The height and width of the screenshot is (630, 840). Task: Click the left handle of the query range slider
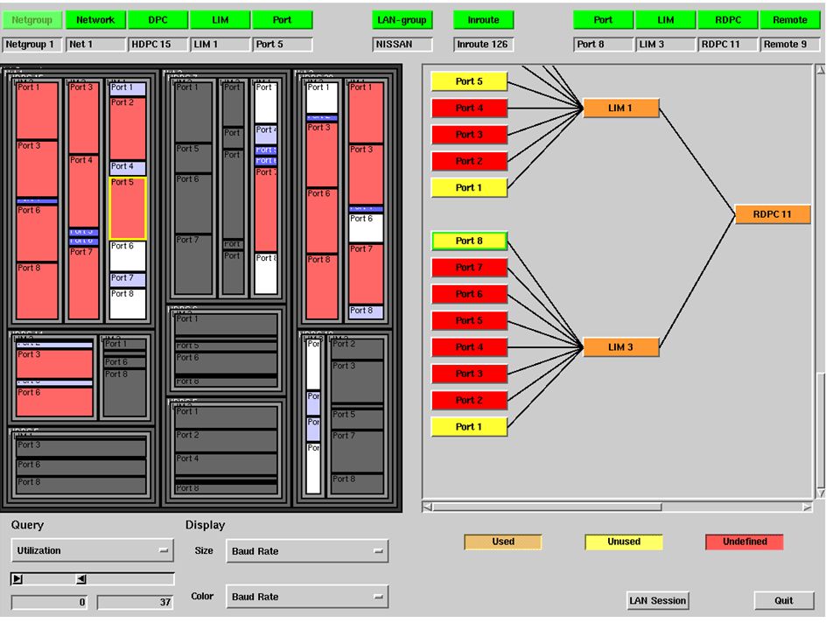point(17,579)
